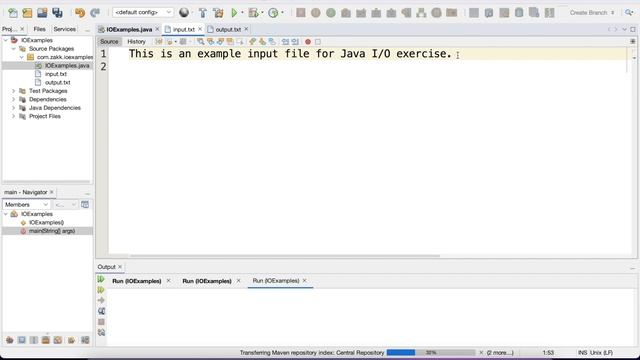Image resolution: width=640 pixels, height=360 pixels.
Task: Collapse the Source Packages node
Action: 13,49
